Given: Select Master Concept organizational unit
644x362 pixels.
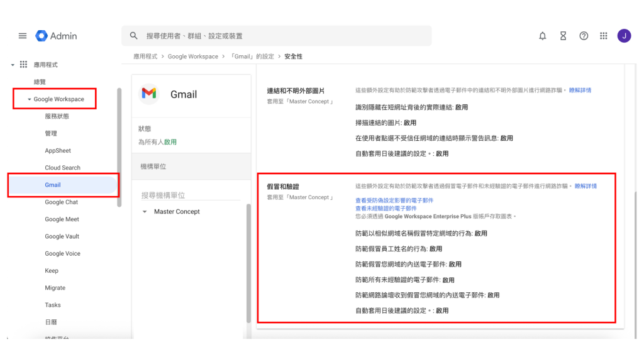Looking at the screenshot, I should pyautogui.click(x=177, y=212).
